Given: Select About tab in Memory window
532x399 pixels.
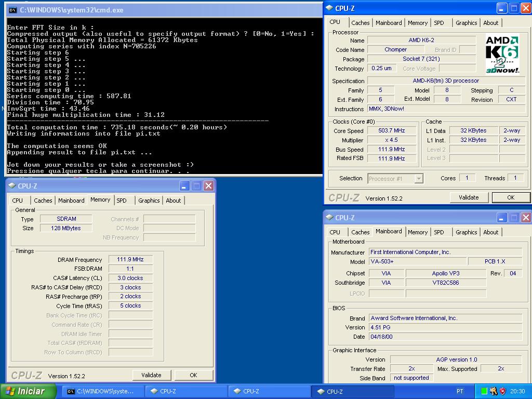Looking at the screenshot, I should [174, 201].
